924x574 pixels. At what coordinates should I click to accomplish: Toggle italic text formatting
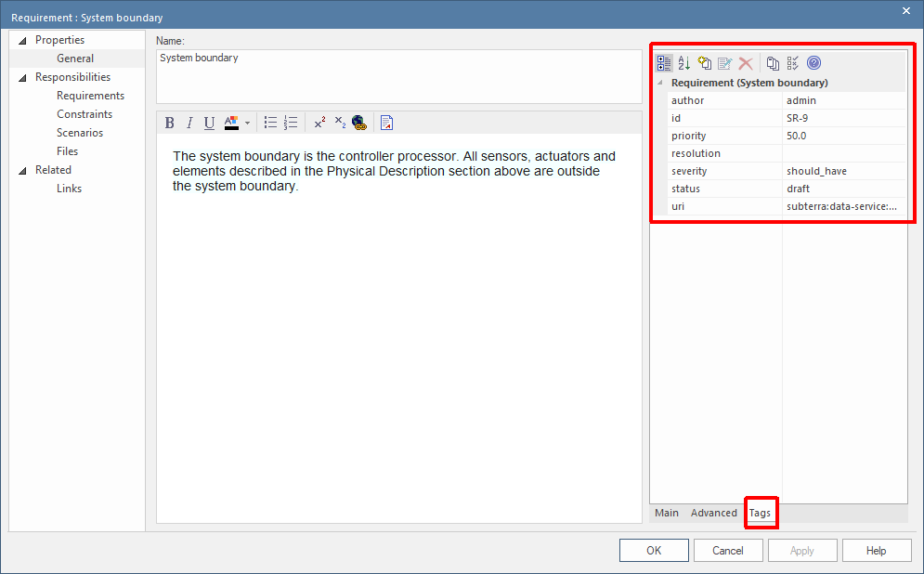(189, 123)
